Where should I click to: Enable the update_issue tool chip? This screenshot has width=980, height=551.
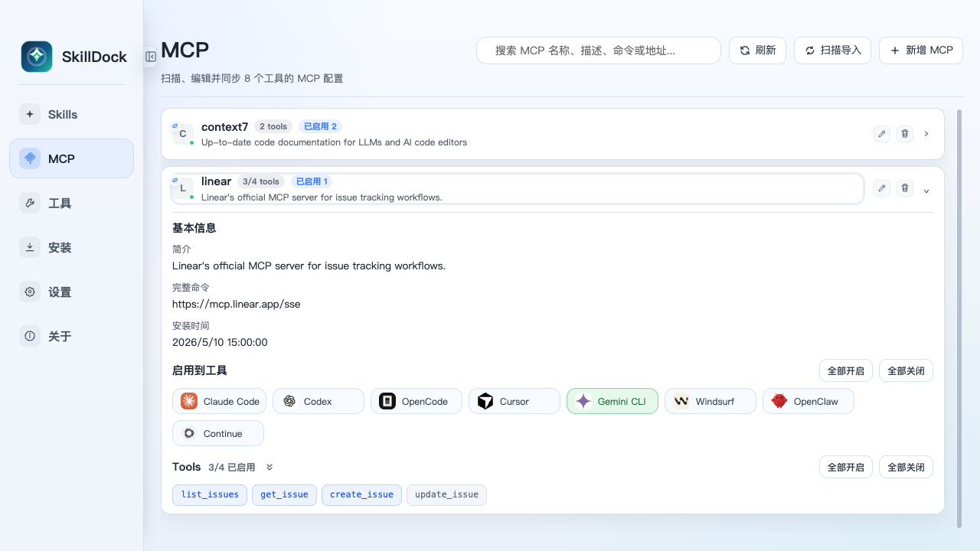click(446, 494)
